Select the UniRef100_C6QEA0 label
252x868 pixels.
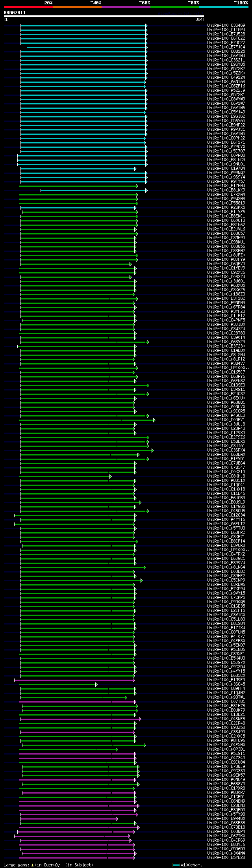pos(226,455)
